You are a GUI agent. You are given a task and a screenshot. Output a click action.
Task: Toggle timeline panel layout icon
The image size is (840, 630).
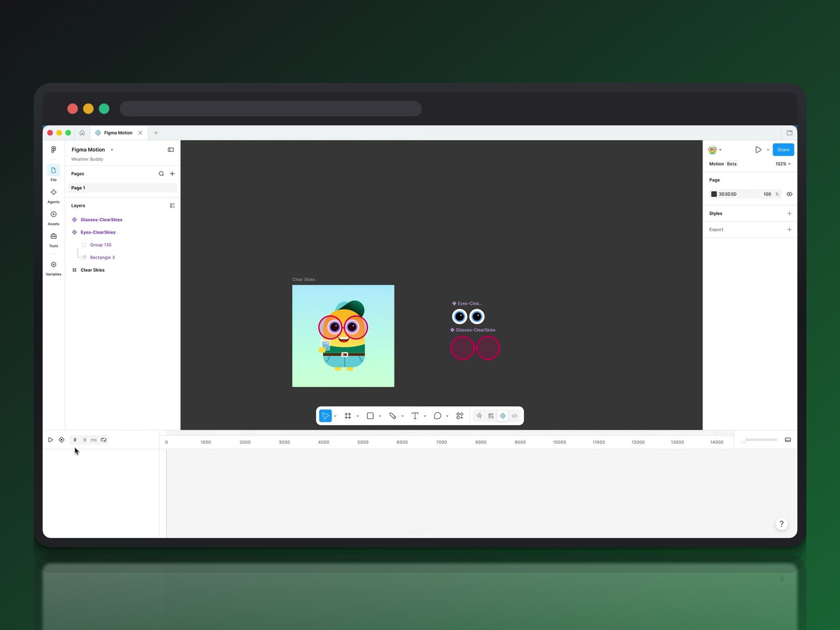click(x=787, y=440)
